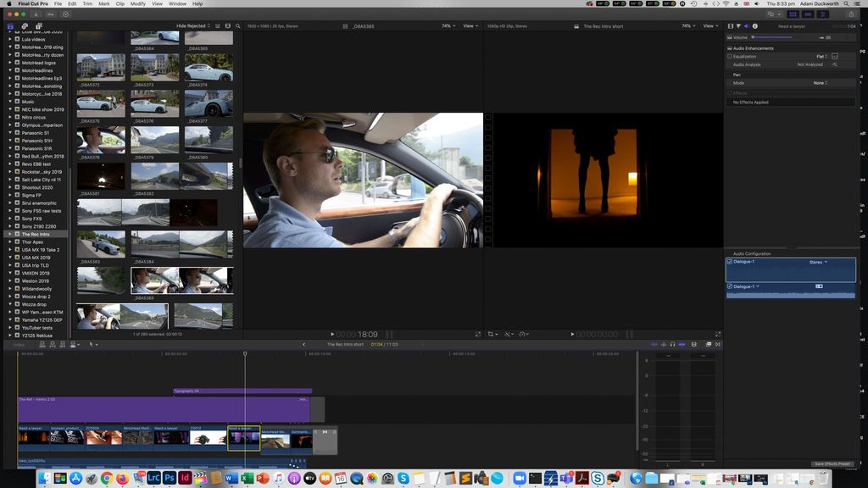Open the Transitions browser

tap(718, 344)
